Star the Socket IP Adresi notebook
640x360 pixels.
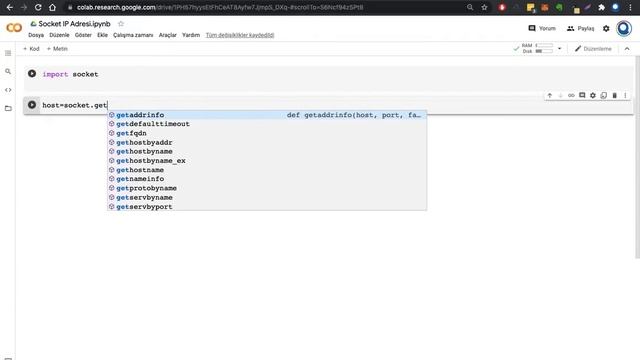[121, 24]
